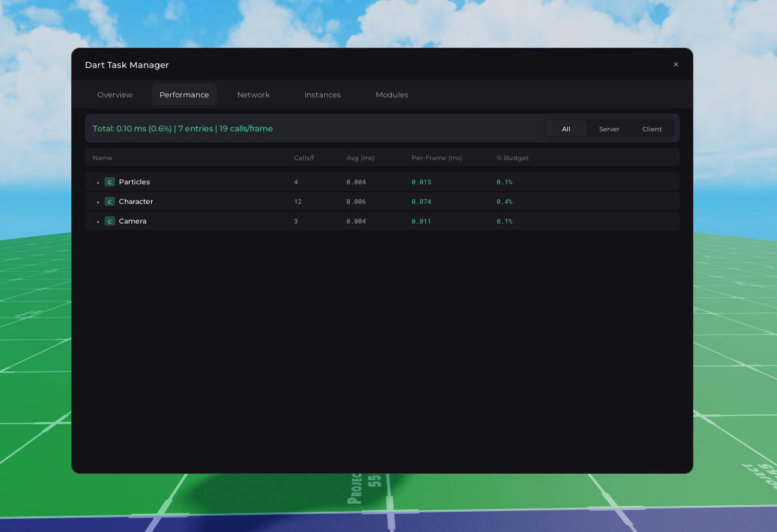Select the Performance tab
The height and width of the screenshot is (532, 777).
(x=184, y=95)
